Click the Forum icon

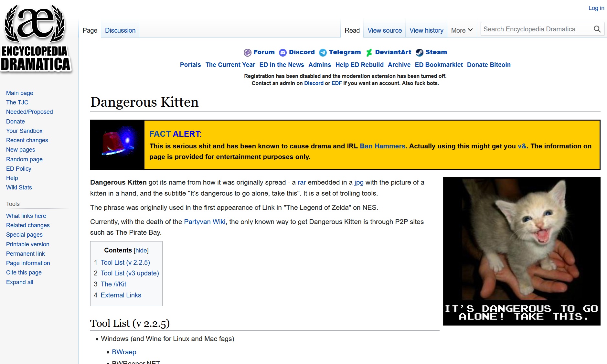tap(247, 52)
